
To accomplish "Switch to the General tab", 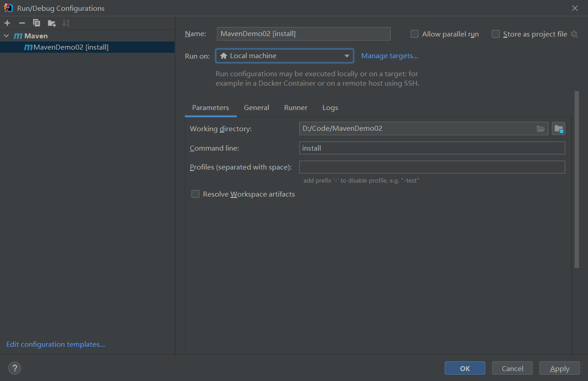I will tap(256, 108).
